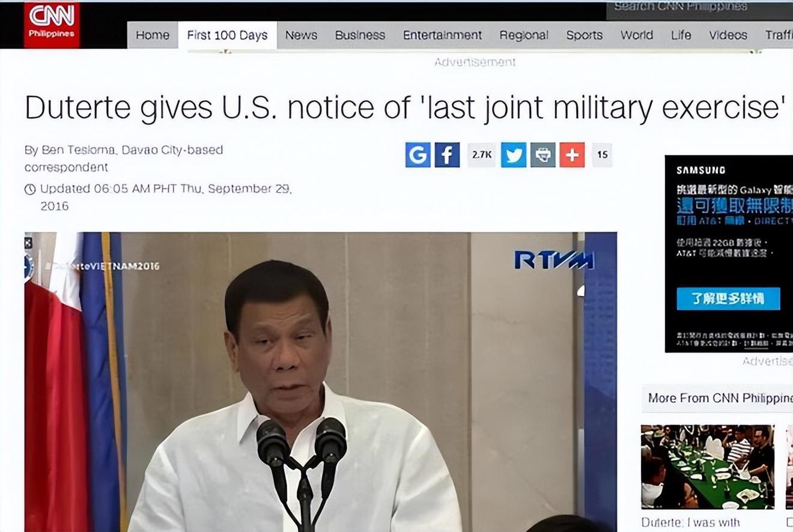Open the Entertainment section
Viewport: 793px width, 532px height.
pos(442,35)
